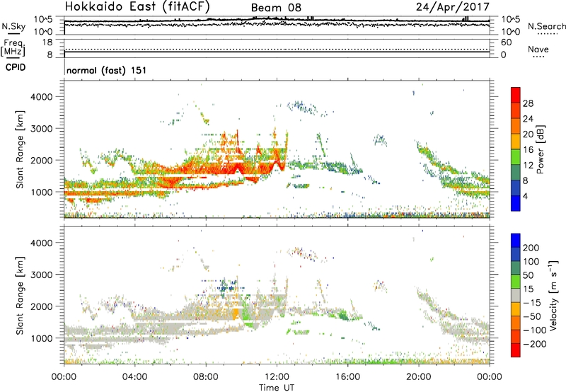
Task: Click the 'Power [dB]' colorbar title
Action: click(541, 149)
